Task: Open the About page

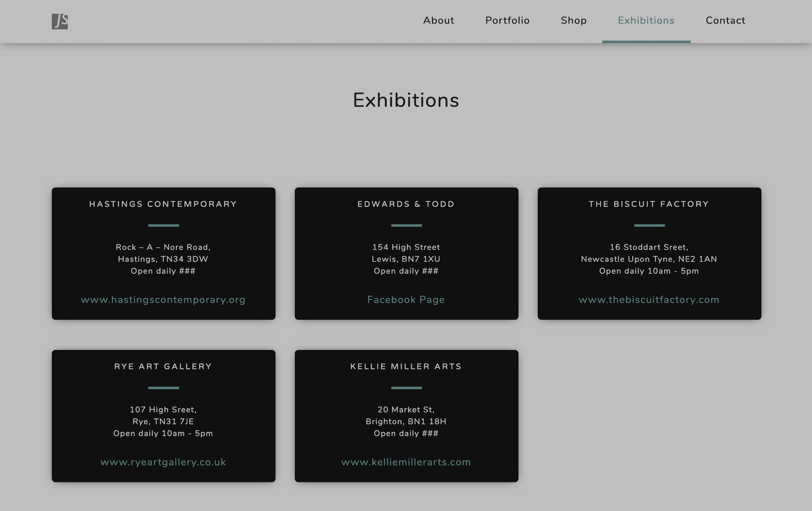Action: click(439, 20)
